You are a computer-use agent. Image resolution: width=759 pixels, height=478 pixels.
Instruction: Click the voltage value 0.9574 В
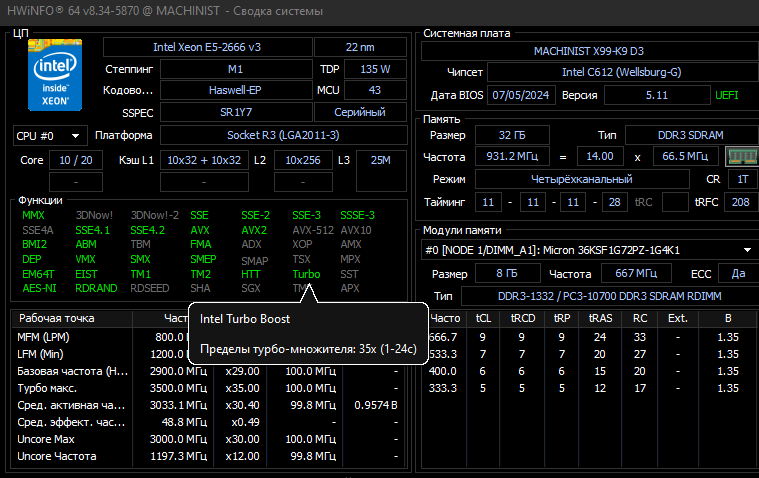[376, 405]
